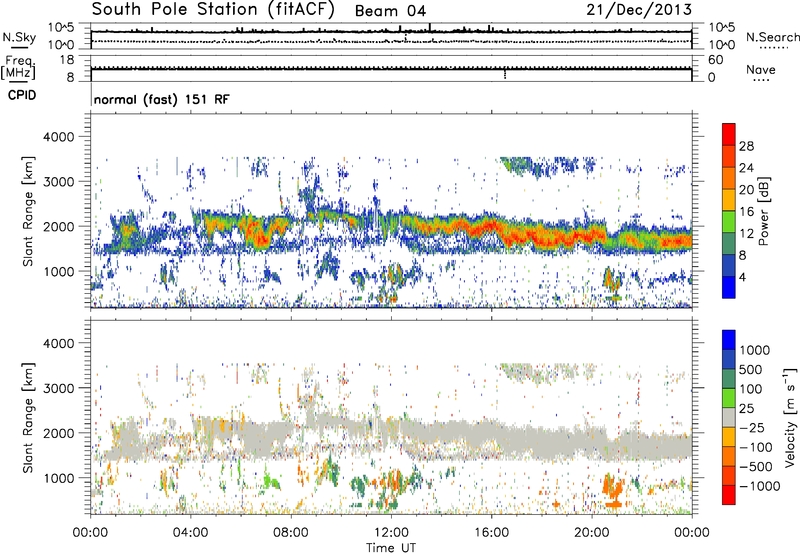Click the "CPID" row label
Screen dimensions: 800x554
pyautogui.click(x=22, y=95)
